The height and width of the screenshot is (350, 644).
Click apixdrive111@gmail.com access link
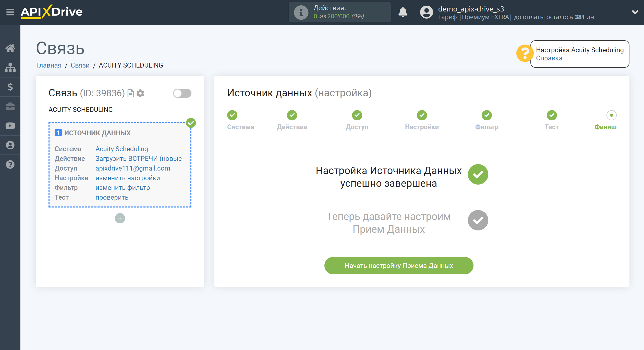(x=133, y=168)
